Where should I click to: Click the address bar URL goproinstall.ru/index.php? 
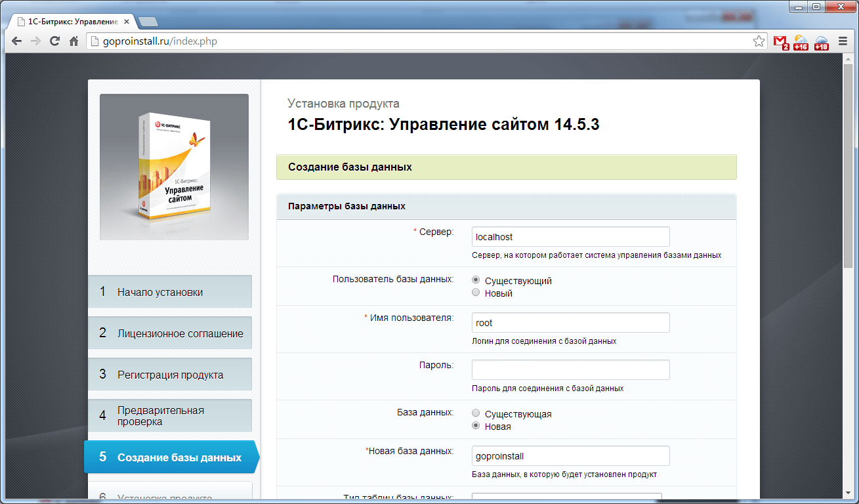coord(160,41)
